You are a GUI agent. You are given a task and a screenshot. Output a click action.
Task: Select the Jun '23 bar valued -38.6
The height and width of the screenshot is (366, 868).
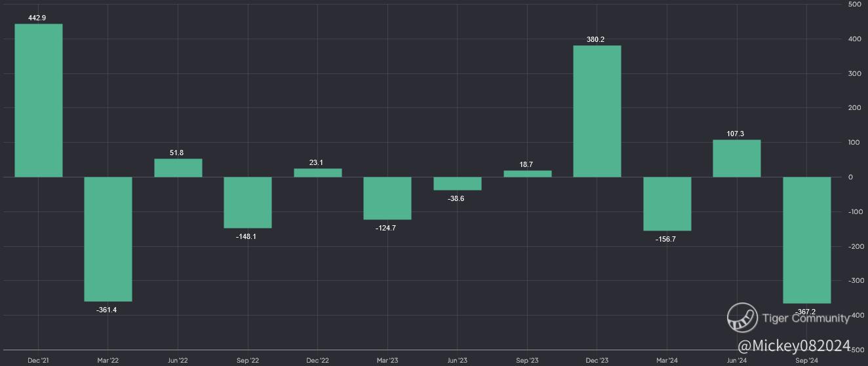[x=458, y=183]
